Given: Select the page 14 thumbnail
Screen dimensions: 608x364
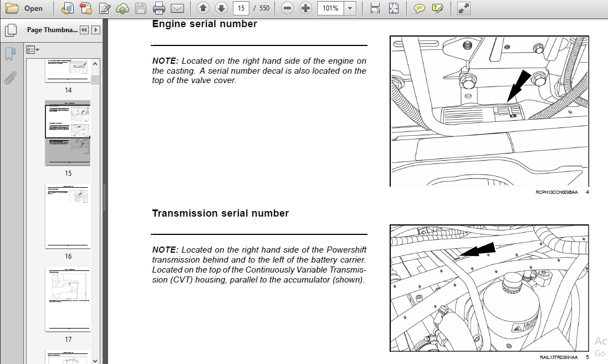Looking at the screenshot, I should (68, 70).
